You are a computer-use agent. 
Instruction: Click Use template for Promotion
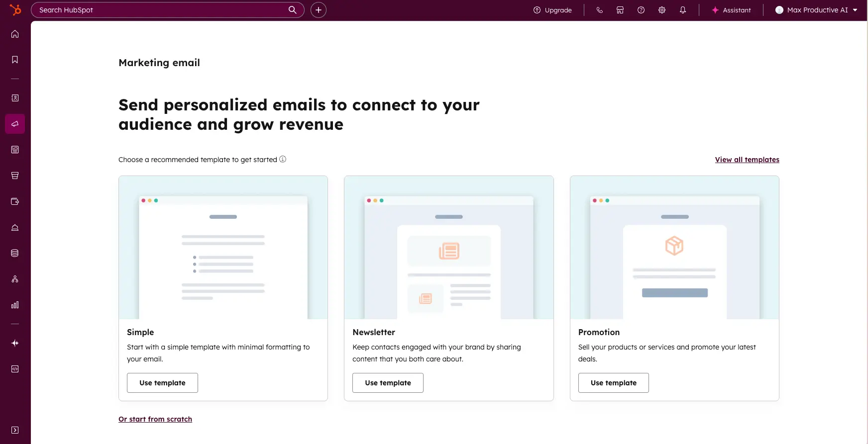coord(614,383)
